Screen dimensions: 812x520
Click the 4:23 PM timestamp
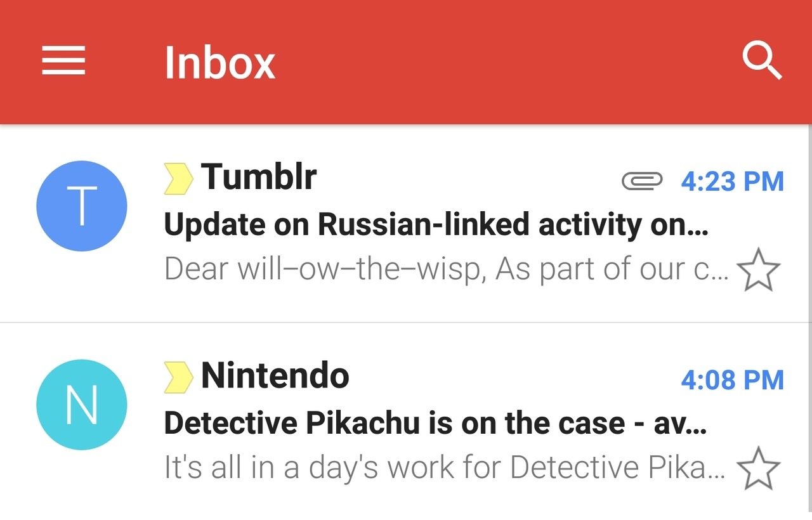733,181
